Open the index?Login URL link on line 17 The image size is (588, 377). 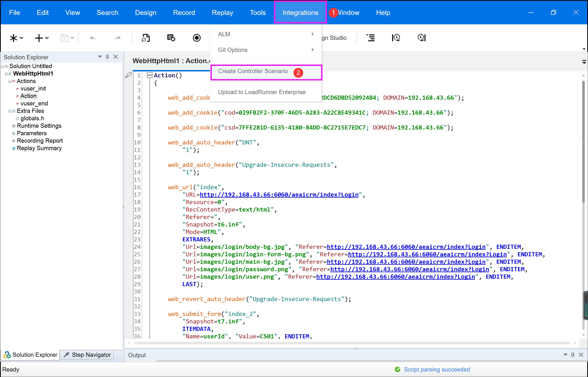[x=279, y=195]
